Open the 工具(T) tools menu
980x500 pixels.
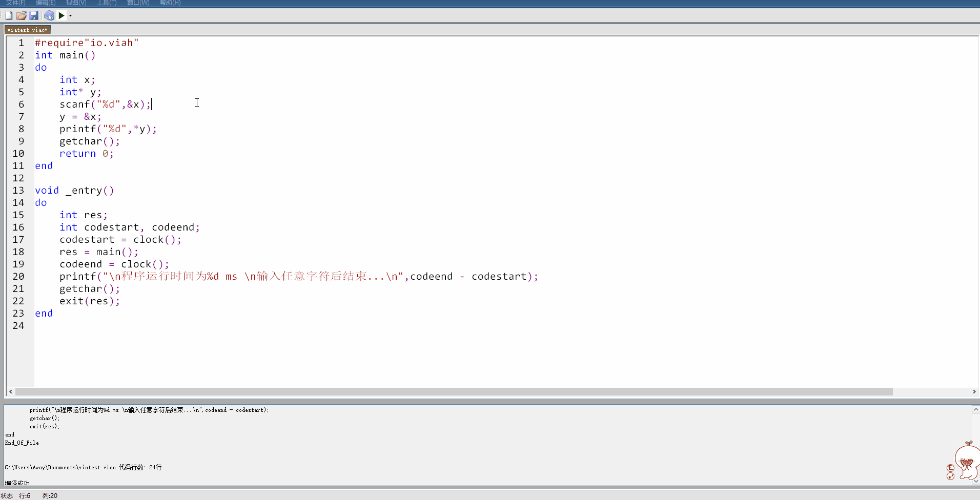107,3
